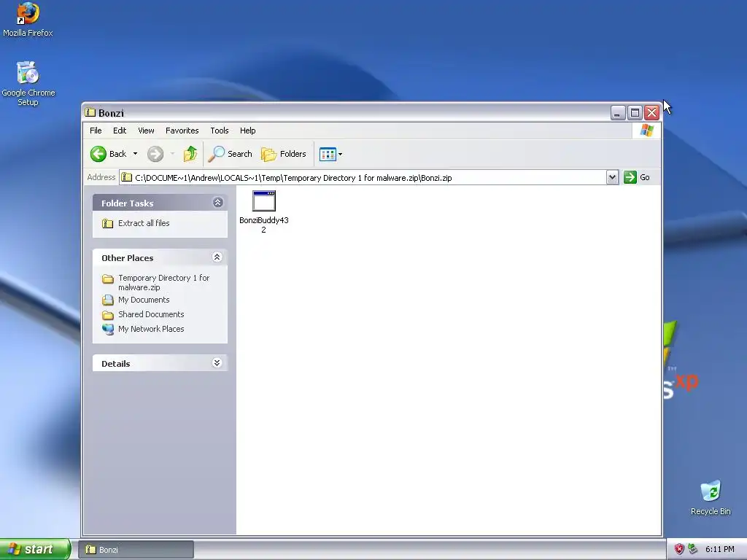The height and width of the screenshot is (560, 747).
Task: Open the Start menu
Action: [35, 549]
